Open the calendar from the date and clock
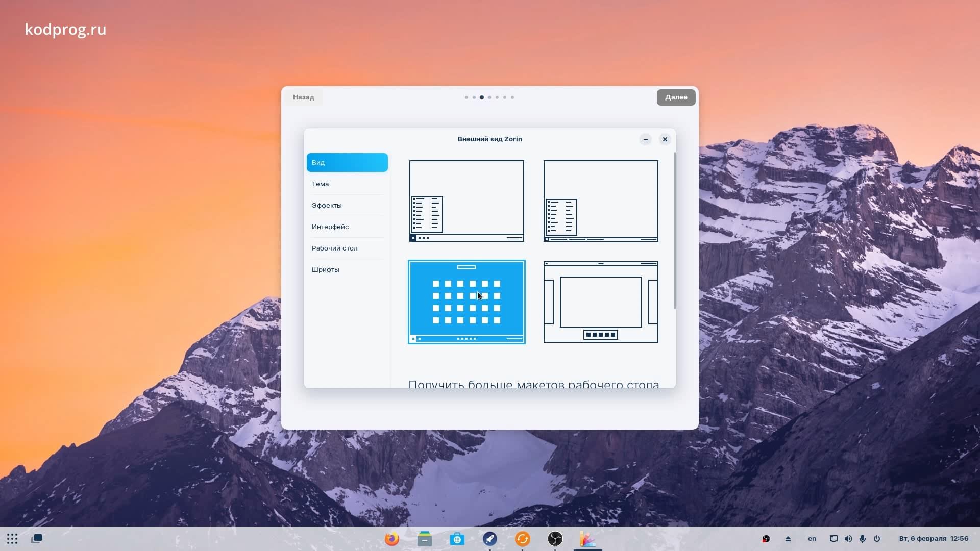 pyautogui.click(x=934, y=539)
